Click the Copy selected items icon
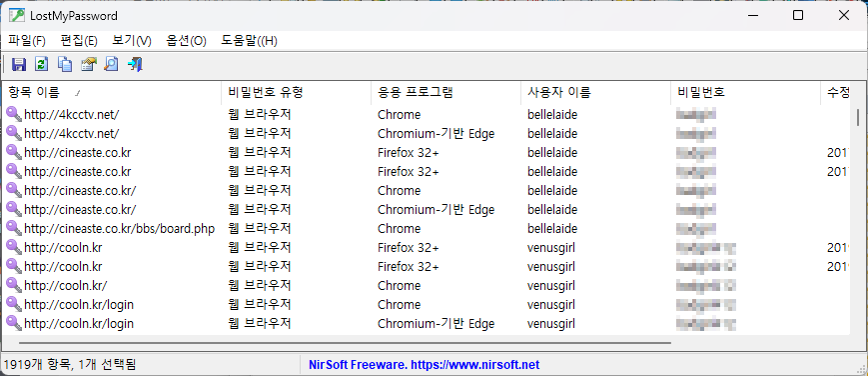Screen dimensions: 868x376 pos(65,64)
